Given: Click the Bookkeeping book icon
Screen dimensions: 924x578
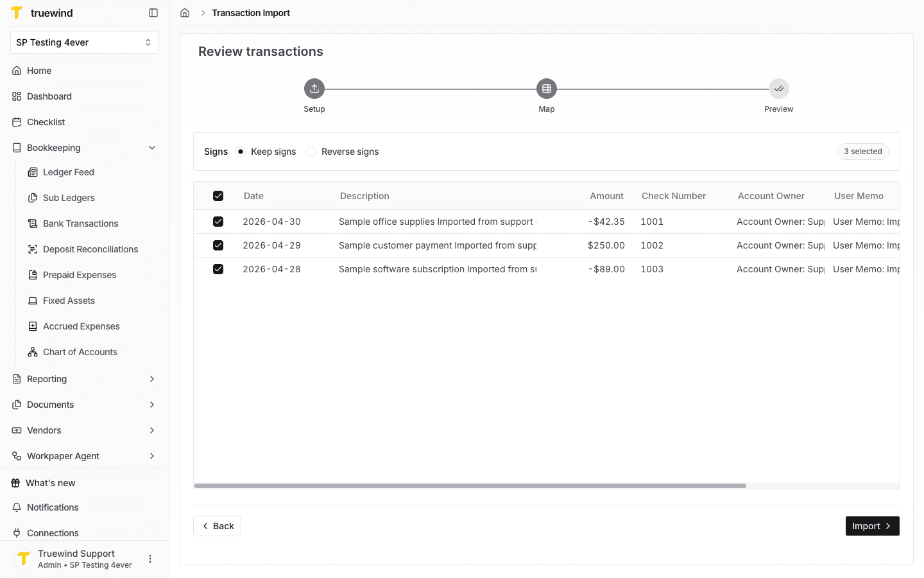Looking at the screenshot, I should tap(17, 148).
